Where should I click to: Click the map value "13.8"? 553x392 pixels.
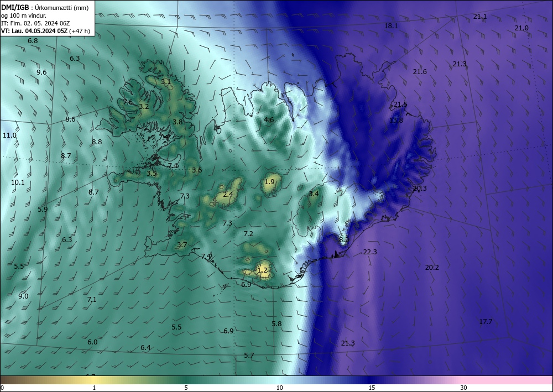click(x=396, y=121)
